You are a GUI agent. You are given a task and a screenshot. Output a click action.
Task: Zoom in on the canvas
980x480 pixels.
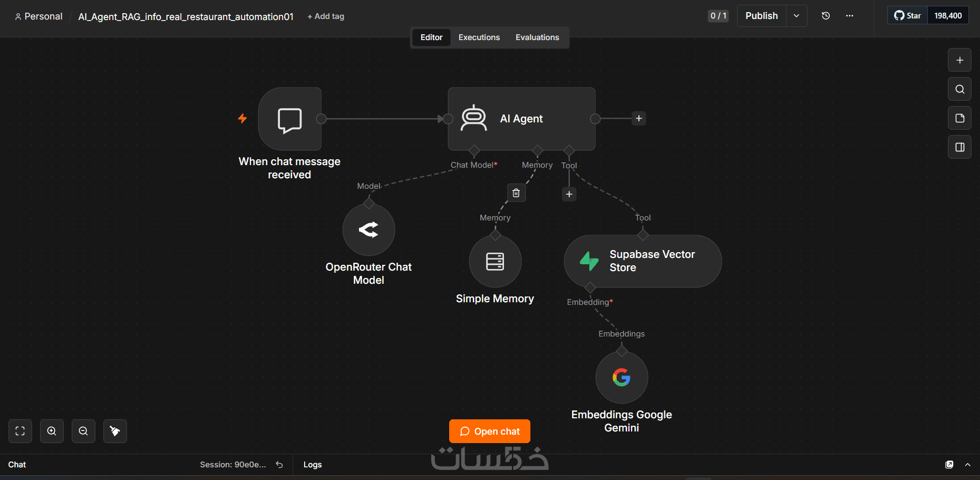(x=52, y=431)
